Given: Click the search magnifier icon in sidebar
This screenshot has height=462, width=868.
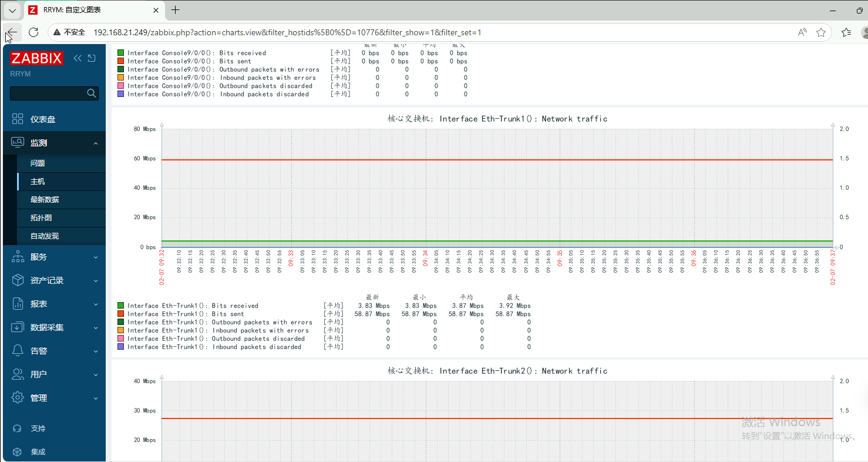Looking at the screenshot, I should (91, 93).
